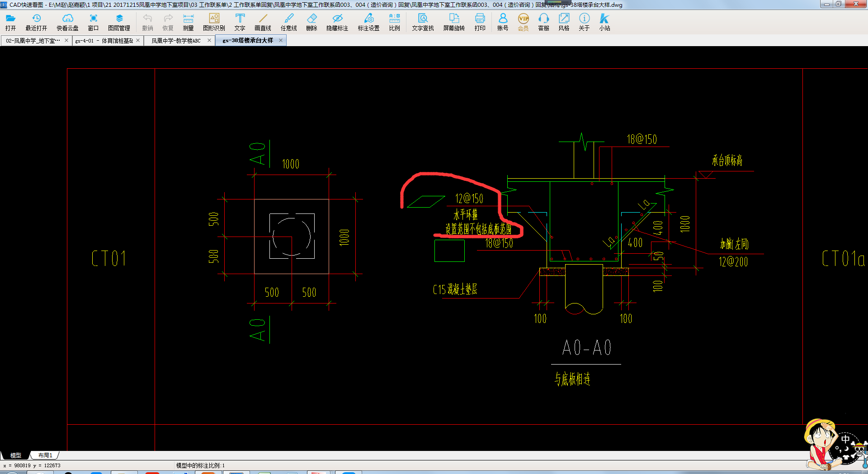This screenshot has height=474, width=868.
Task: Click the 删除 eraser icon
Action: 311,22
